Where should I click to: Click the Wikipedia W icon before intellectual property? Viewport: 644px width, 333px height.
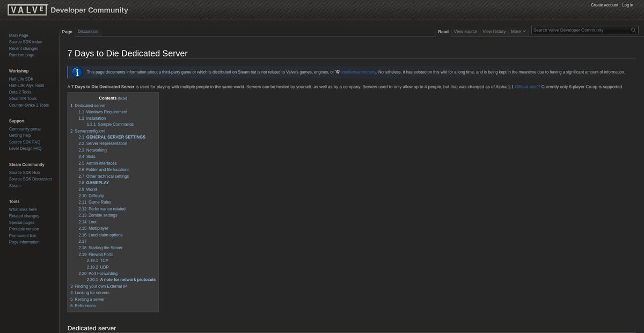coord(338,72)
